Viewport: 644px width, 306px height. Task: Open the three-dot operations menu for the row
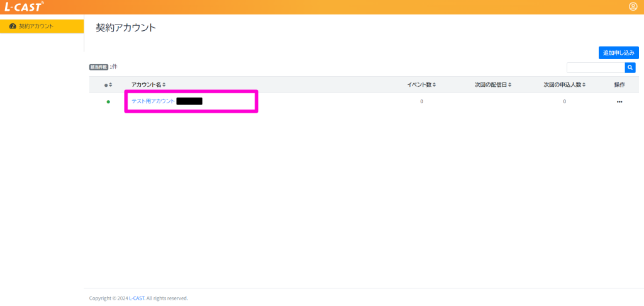tap(619, 101)
